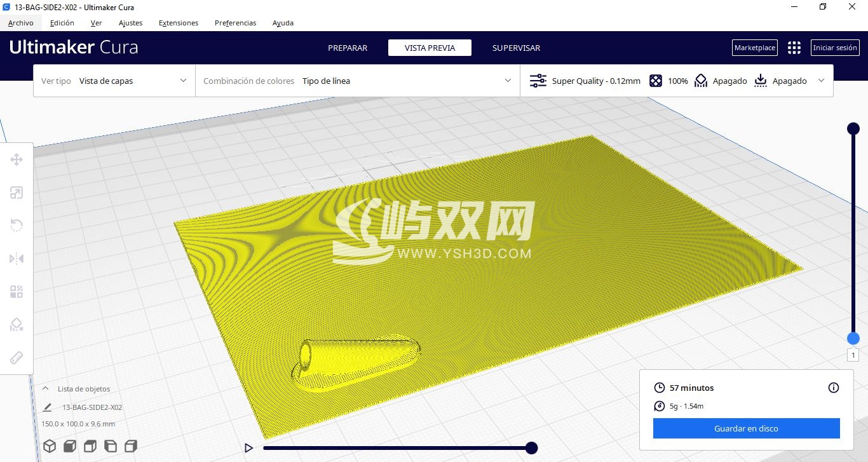868x462 pixels.
Task: Click the Iniciar sesión button
Action: tap(835, 48)
